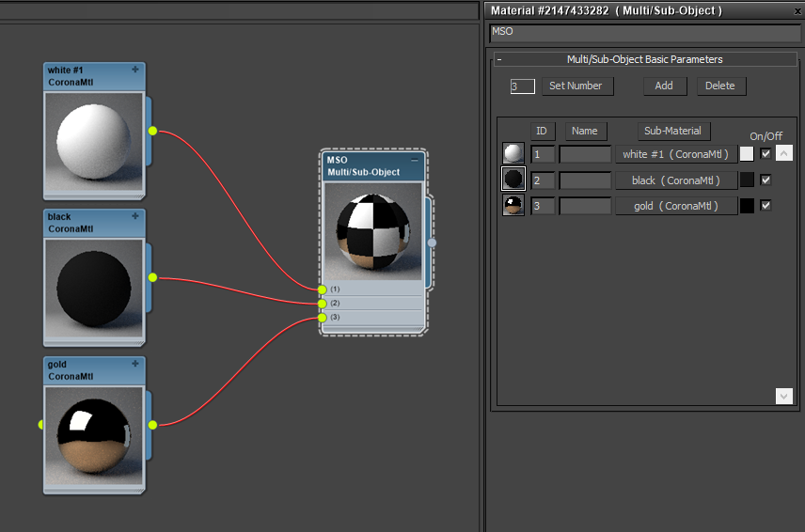Uncheck the gold sub-material On/Off checkbox
Image resolution: width=805 pixels, height=532 pixels.
coord(766,205)
